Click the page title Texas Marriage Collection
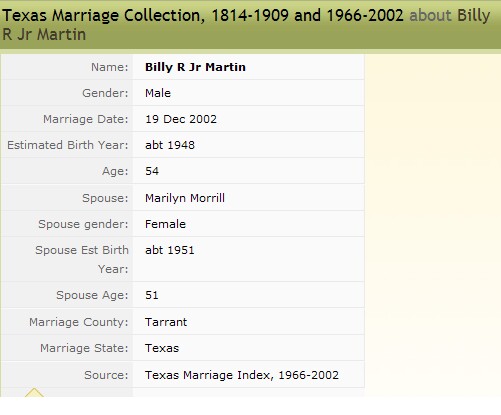 (x=104, y=15)
